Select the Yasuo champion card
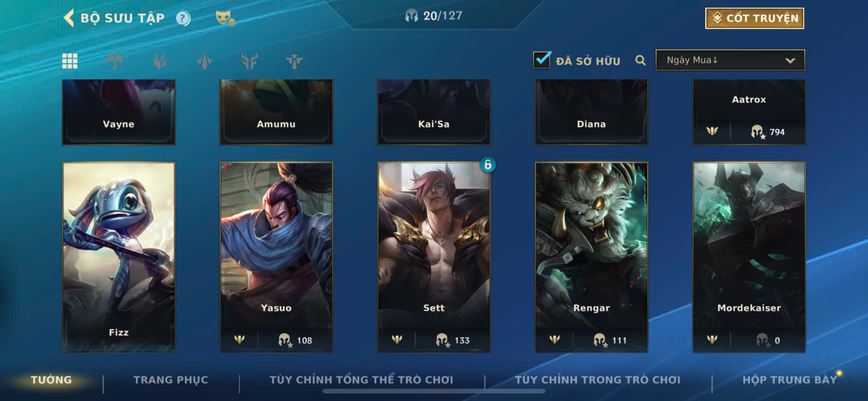Viewport: 868px width, 401px height. click(276, 257)
